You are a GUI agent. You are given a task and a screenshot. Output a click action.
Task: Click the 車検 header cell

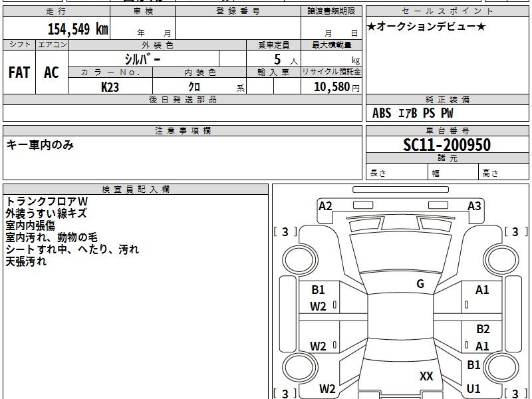pos(143,11)
